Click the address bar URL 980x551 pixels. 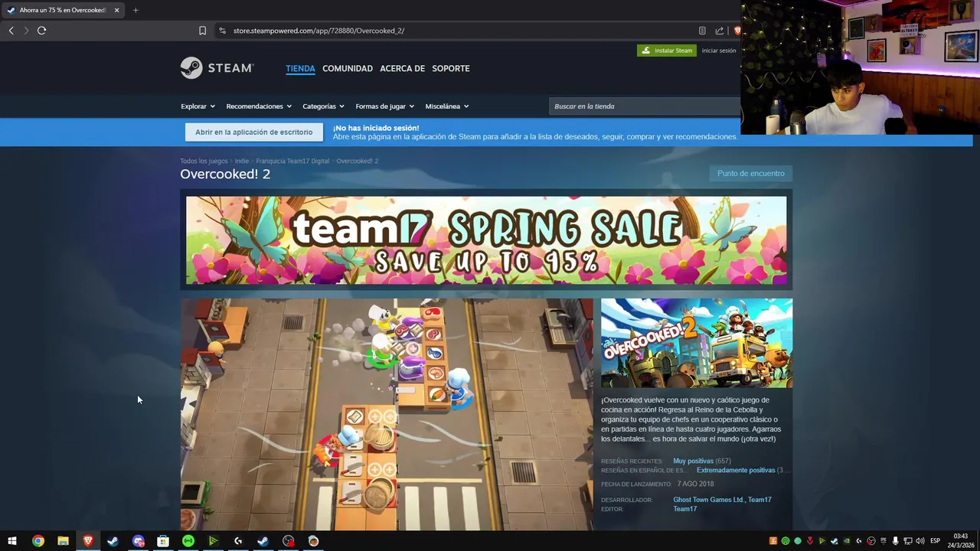[318, 31]
